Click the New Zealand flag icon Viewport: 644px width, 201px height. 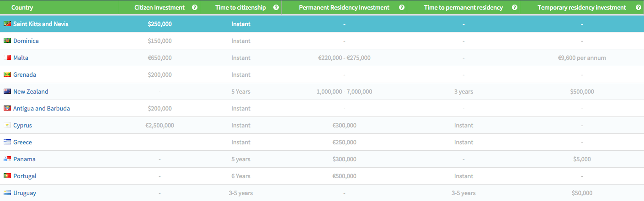(7, 91)
